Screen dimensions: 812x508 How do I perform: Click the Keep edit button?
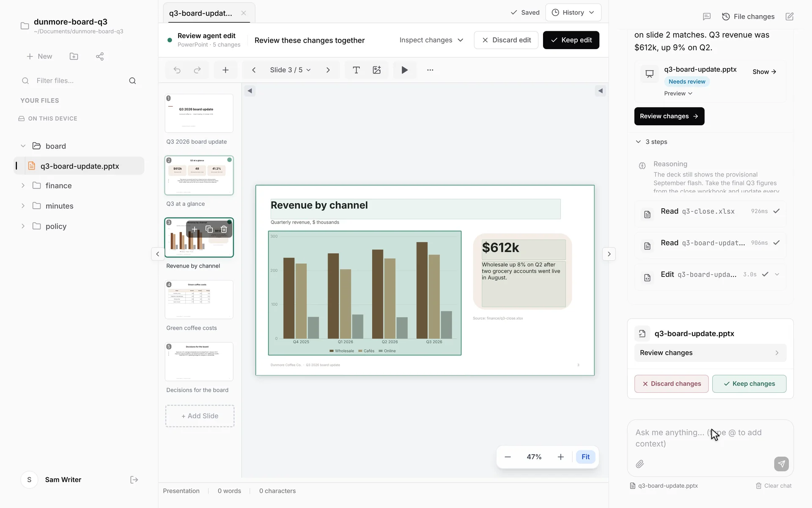pyautogui.click(x=571, y=40)
